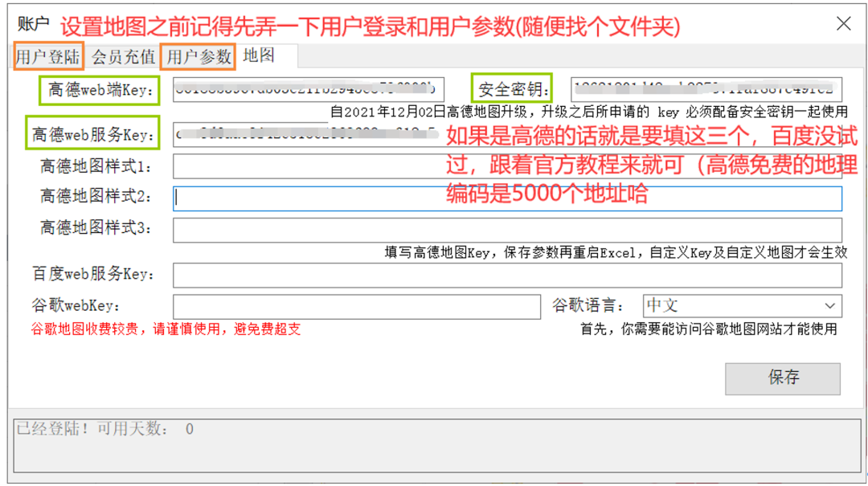Open the 会员充值 tab
868x486 pixels.
tap(123, 56)
